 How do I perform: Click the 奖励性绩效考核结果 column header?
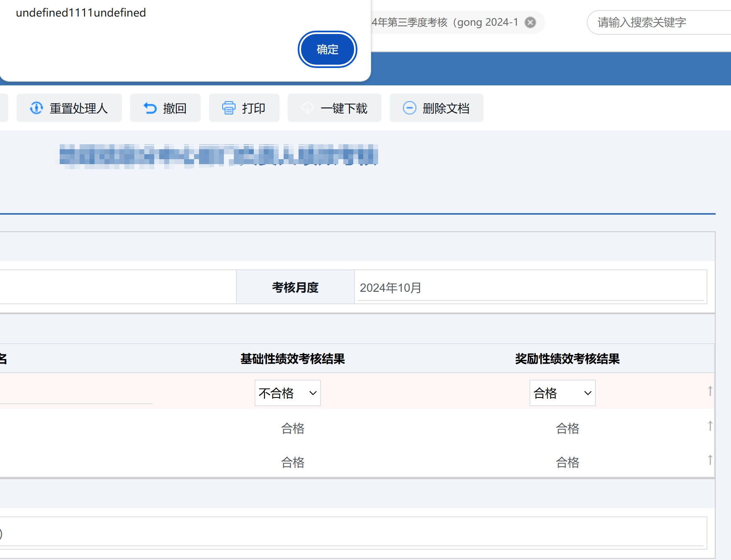pyautogui.click(x=567, y=359)
